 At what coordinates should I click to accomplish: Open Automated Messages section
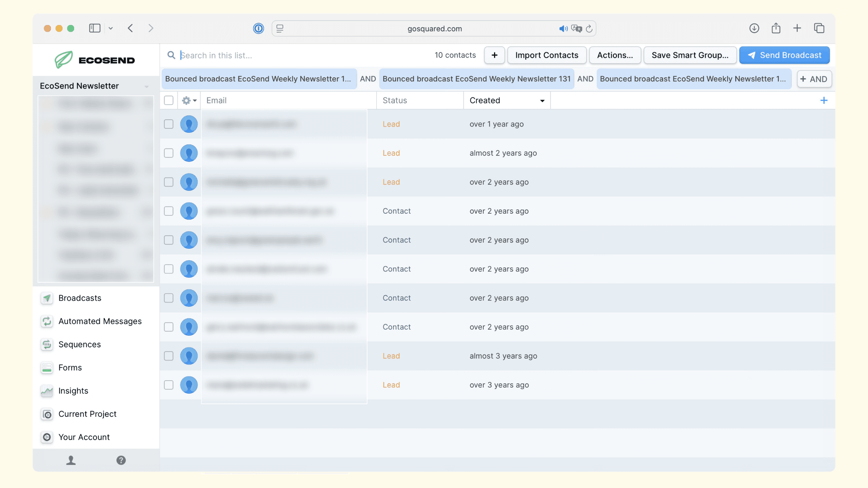pos(100,321)
